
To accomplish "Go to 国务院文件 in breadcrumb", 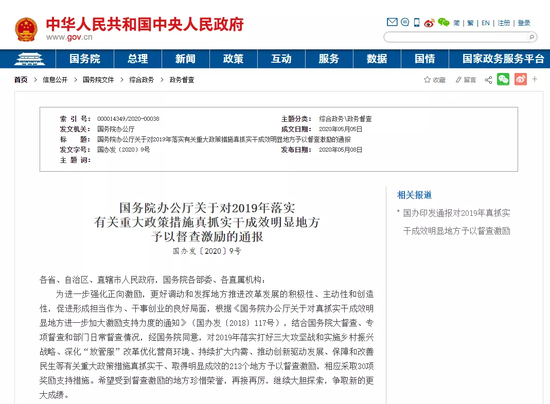I will (98, 80).
